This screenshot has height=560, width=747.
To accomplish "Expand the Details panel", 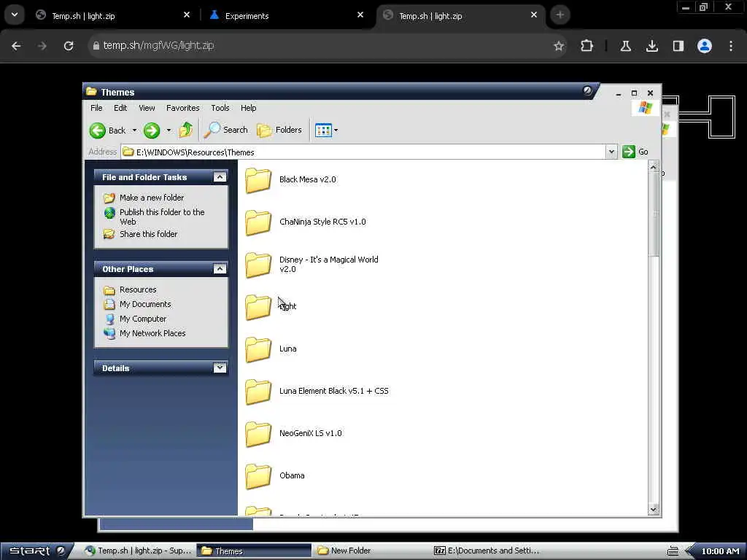I will pos(220,368).
